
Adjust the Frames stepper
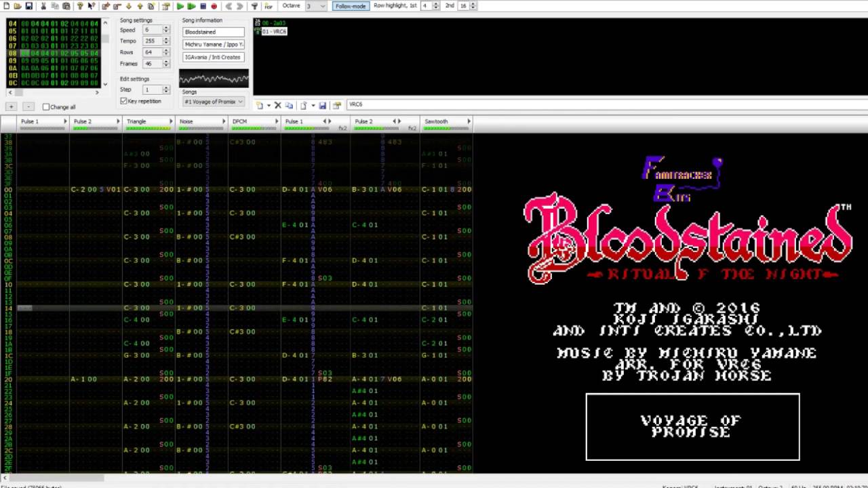[166, 63]
